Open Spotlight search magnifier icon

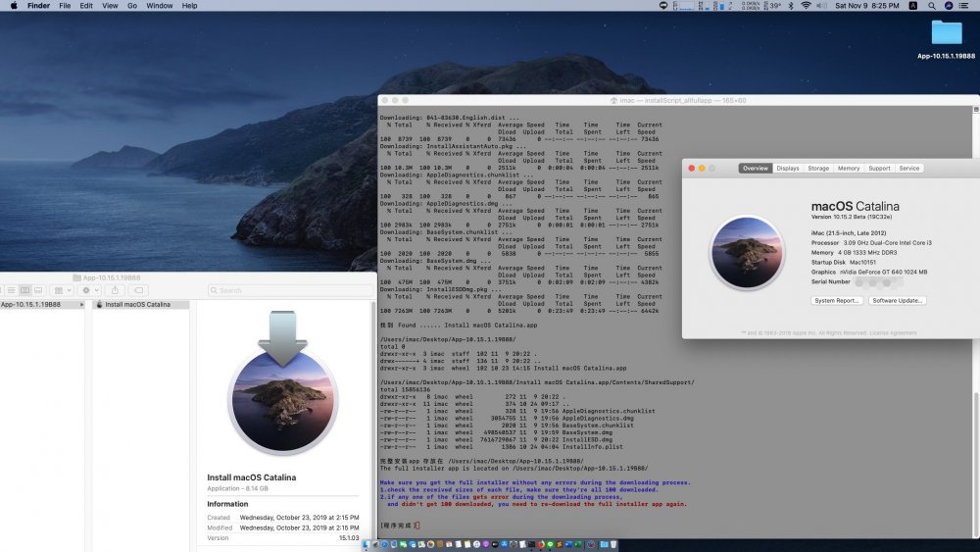932,6
